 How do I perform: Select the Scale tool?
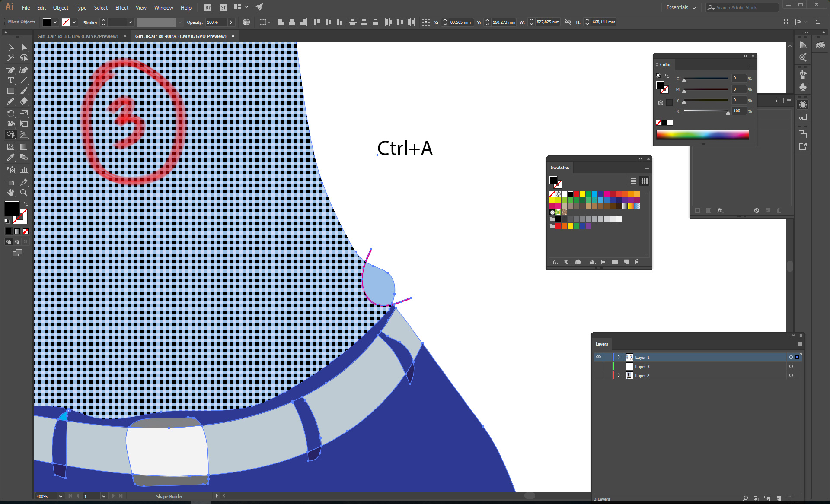(24, 114)
